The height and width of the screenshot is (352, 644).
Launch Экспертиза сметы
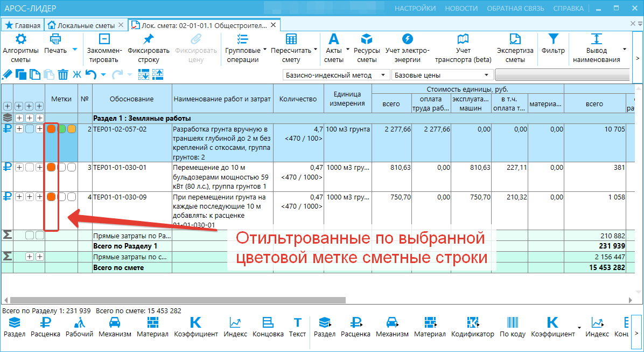click(515, 49)
